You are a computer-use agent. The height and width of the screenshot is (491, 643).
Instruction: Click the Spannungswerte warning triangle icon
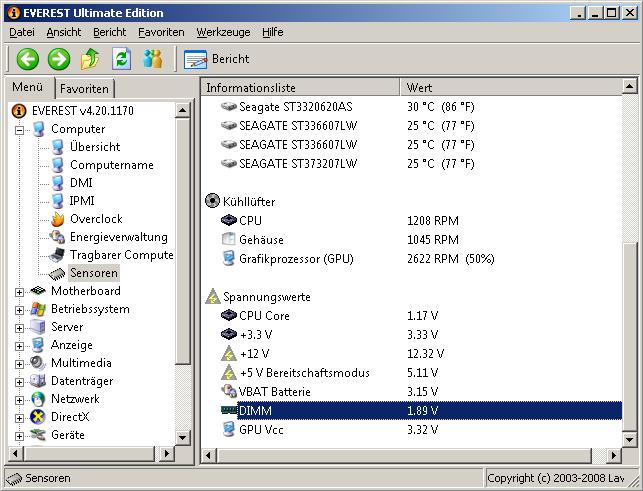click(213, 296)
